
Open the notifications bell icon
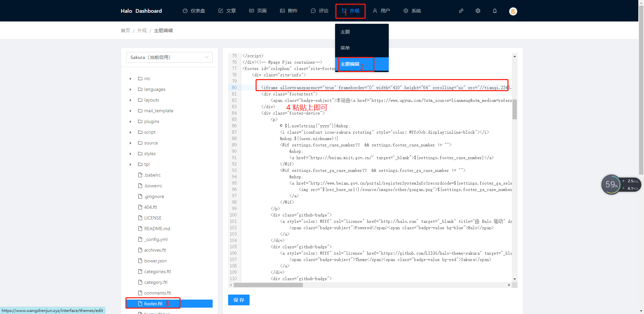tap(495, 11)
